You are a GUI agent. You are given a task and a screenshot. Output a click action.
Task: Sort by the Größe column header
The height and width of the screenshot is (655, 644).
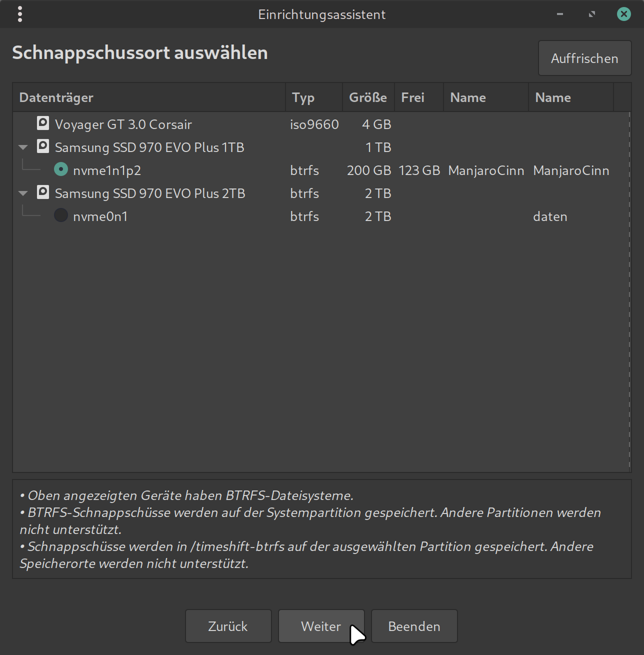pos(368,97)
